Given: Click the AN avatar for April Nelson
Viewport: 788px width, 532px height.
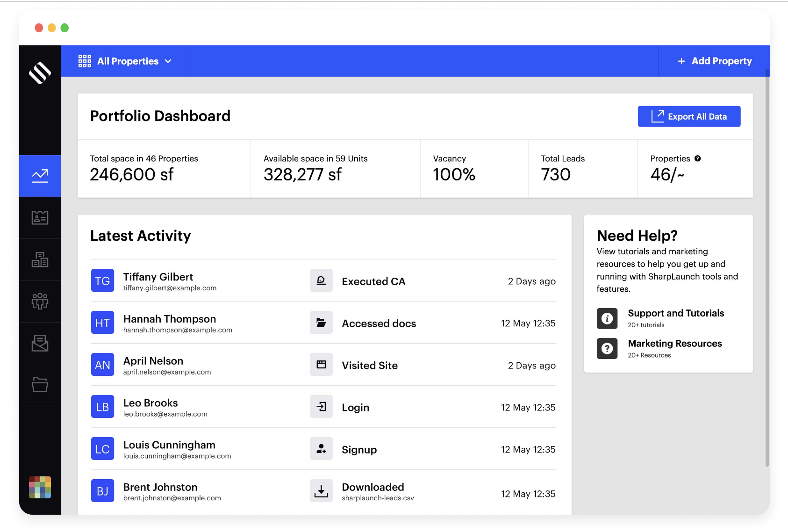Looking at the screenshot, I should [102, 365].
